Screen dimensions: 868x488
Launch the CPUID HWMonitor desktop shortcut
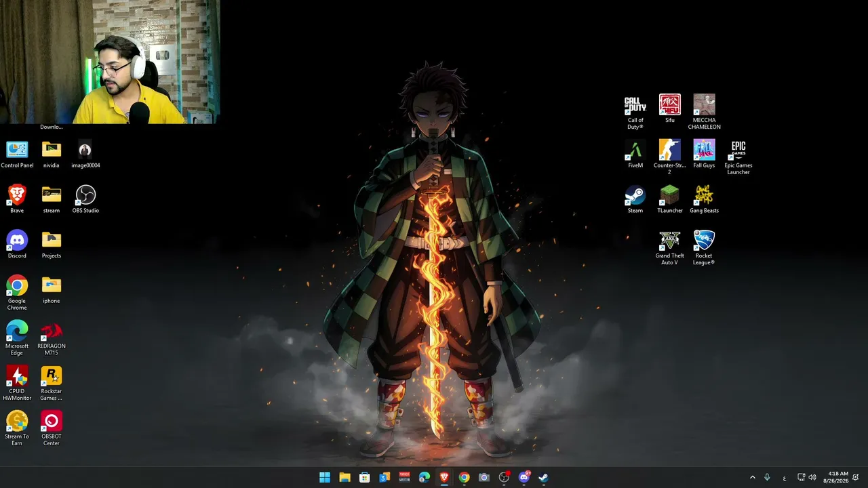(x=17, y=384)
